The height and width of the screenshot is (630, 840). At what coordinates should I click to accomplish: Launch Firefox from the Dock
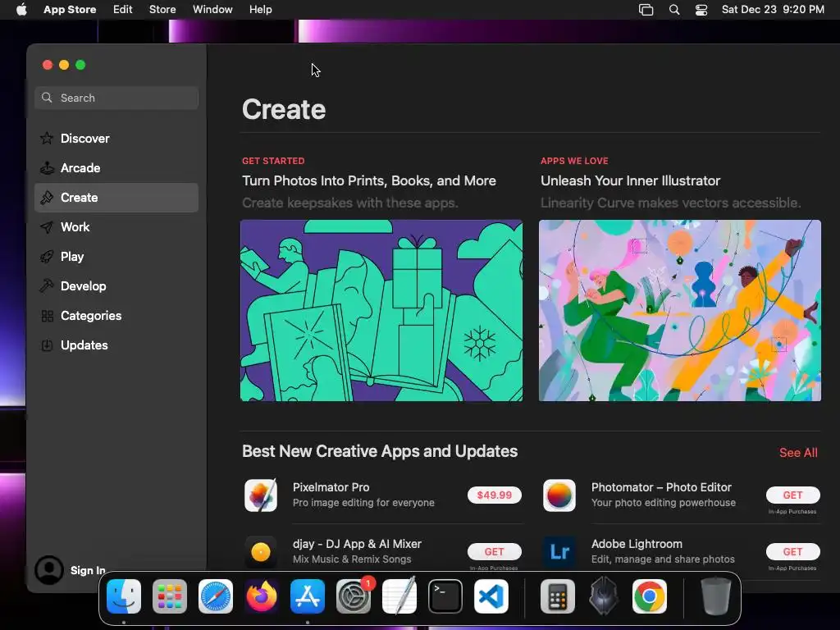coord(262,596)
